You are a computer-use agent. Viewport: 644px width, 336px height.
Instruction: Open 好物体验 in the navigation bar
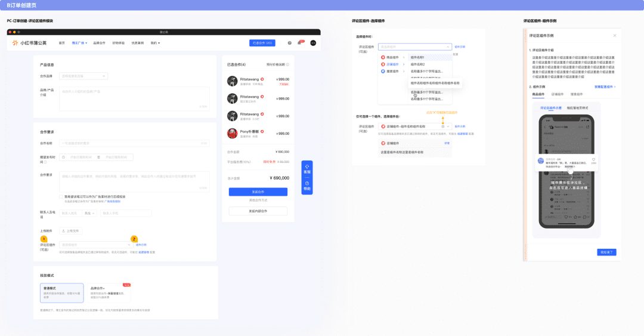[x=118, y=43]
